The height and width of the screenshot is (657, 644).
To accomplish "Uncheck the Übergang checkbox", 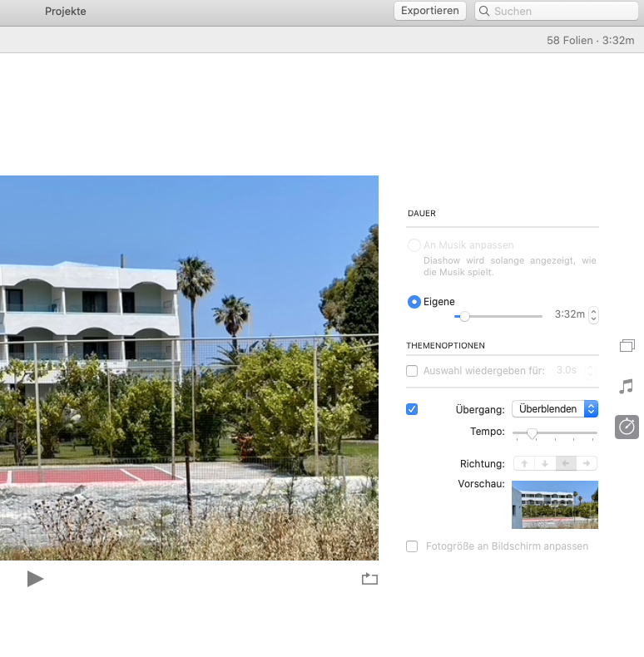I will tap(412, 409).
